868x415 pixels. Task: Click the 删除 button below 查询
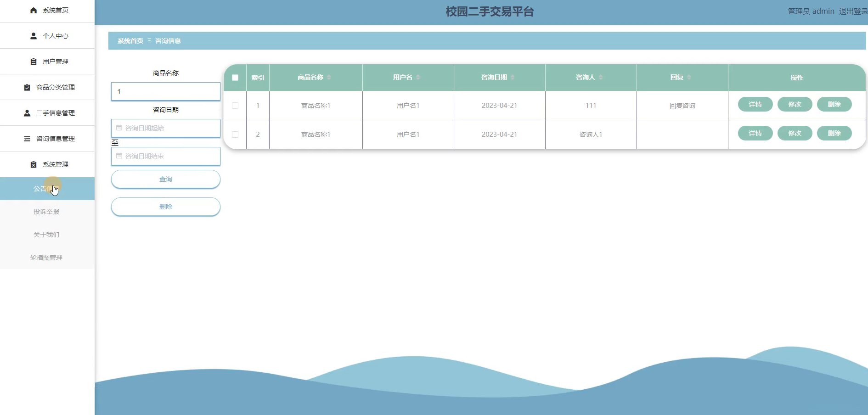(166, 207)
